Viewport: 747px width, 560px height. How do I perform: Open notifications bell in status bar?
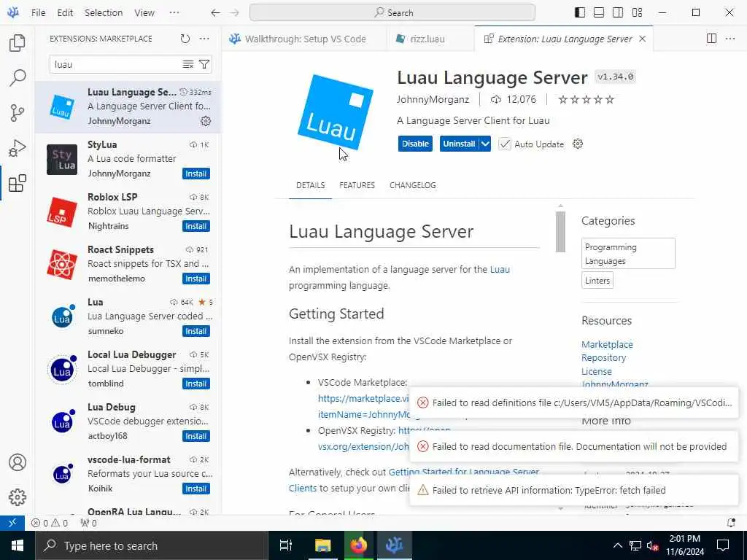click(x=731, y=523)
